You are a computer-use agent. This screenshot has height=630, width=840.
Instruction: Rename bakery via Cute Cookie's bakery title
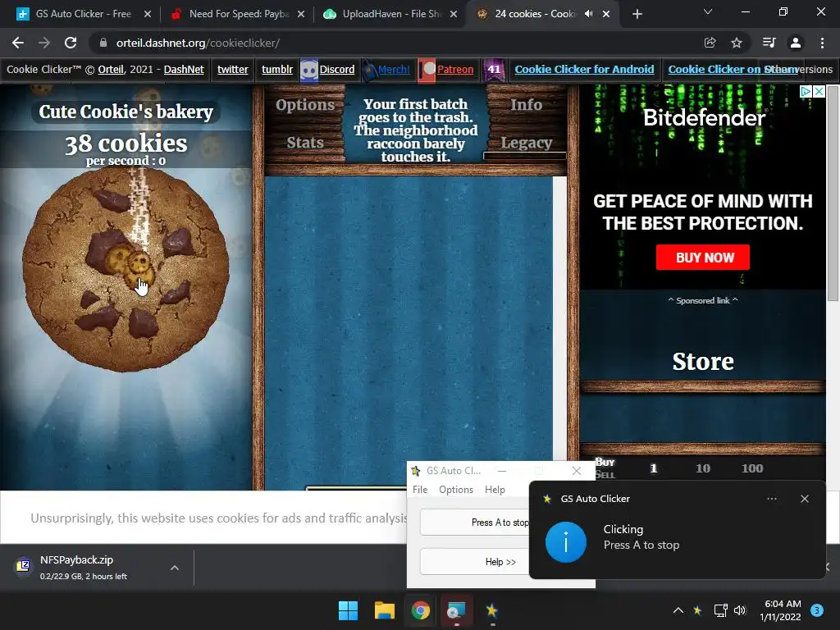pyautogui.click(x=126, y=112)
